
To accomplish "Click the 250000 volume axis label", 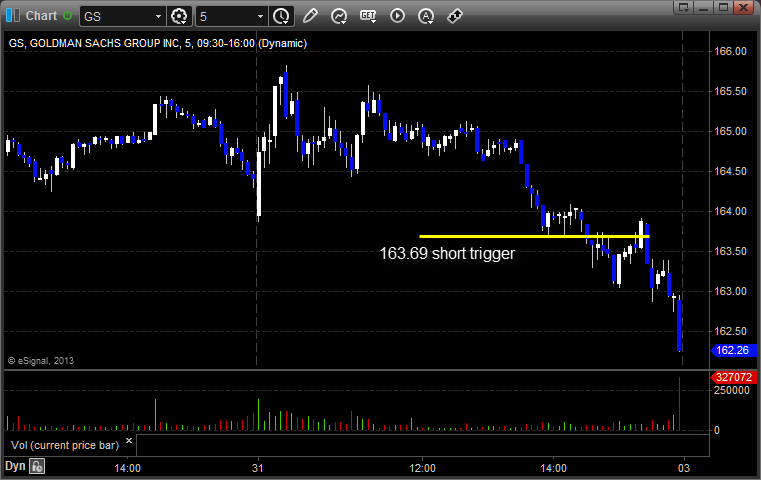I will (x=732, y=391).
